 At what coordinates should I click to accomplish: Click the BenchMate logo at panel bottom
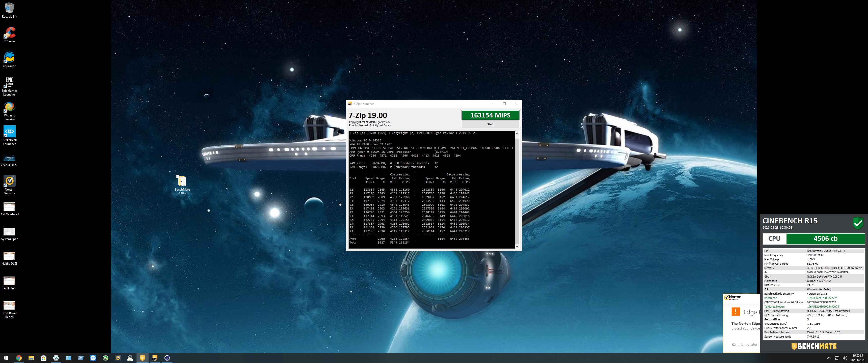pyautogui.click(x=814, y=346)
